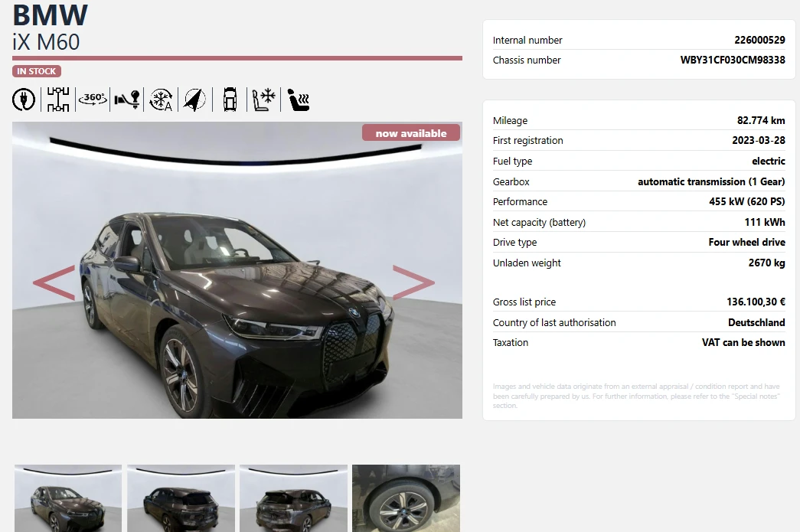This screenshot has height=532, width=800.
Task: Show next photo with right arrow
Action: [413, 282]
